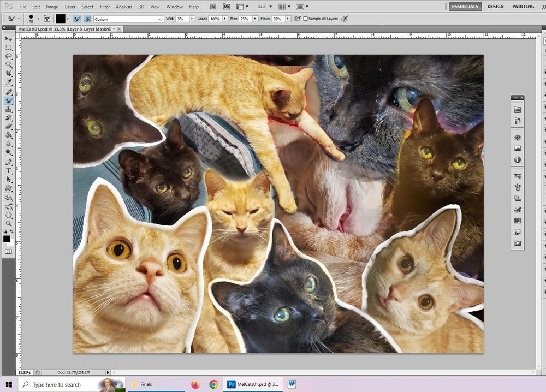This screenshot has width=546, height=392.
Task: Enable Sample All Layers checkbox
Action: pyautogui.click(x=305, y=19)
